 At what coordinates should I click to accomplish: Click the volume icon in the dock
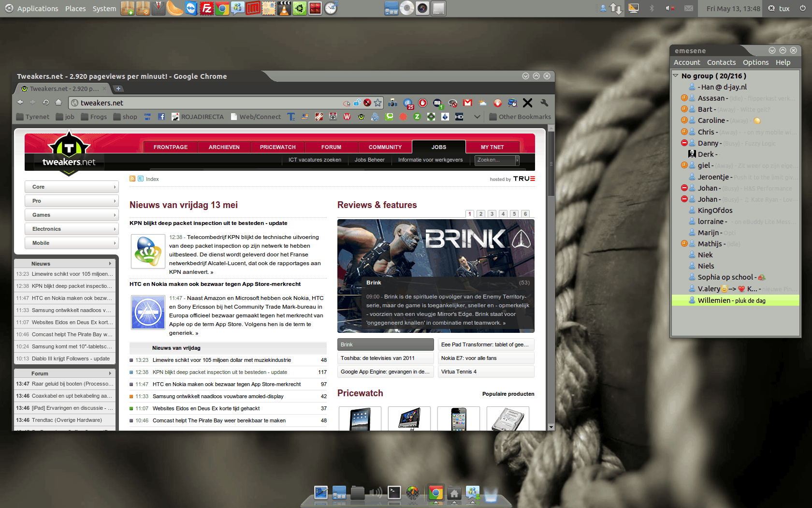click(x=376, y=493)
